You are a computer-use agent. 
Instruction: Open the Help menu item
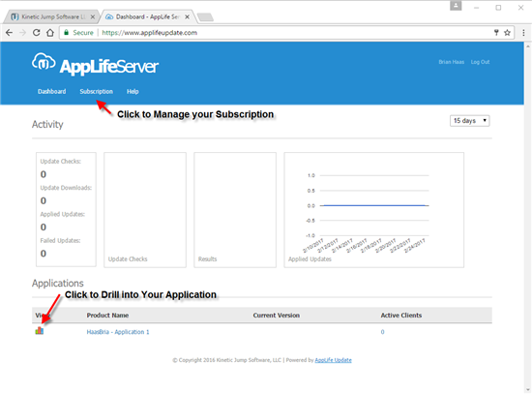tap(133, 91)
